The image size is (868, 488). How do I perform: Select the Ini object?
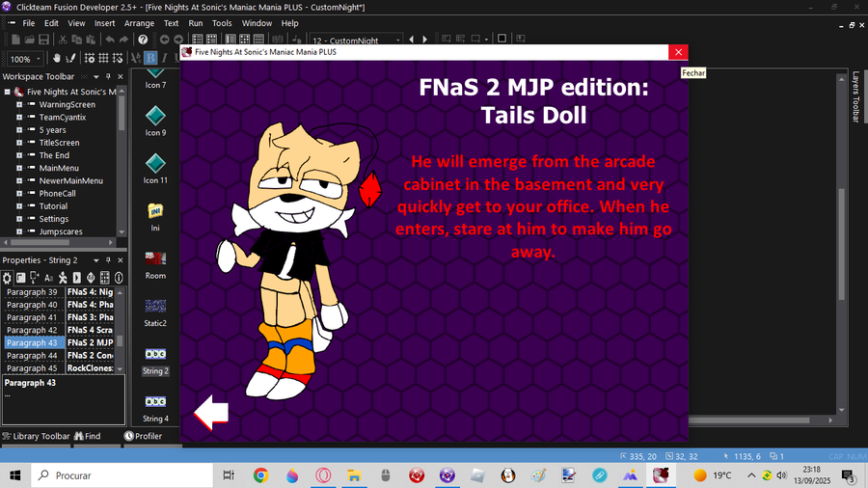[155, 217]
